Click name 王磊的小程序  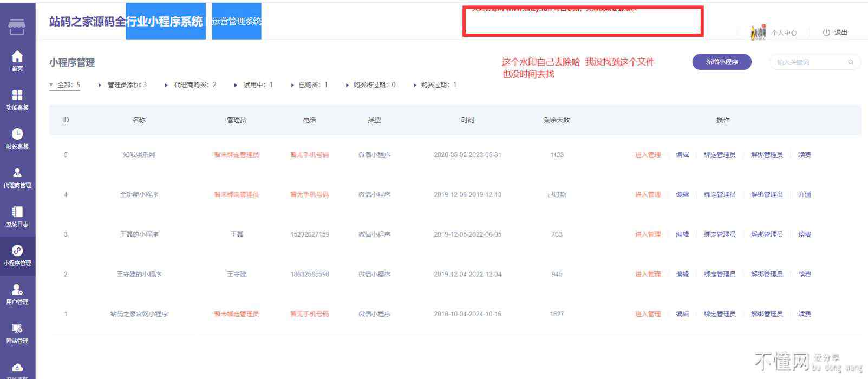pos(139,234)
